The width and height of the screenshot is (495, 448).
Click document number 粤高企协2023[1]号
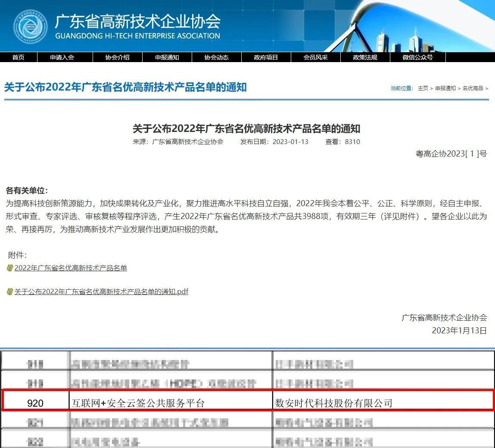pos(451,154)
